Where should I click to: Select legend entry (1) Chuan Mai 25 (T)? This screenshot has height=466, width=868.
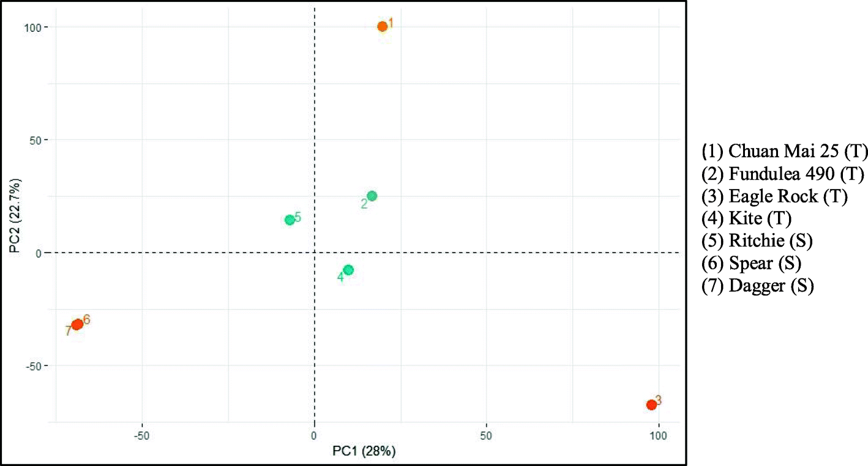click(x=784, y=151)
